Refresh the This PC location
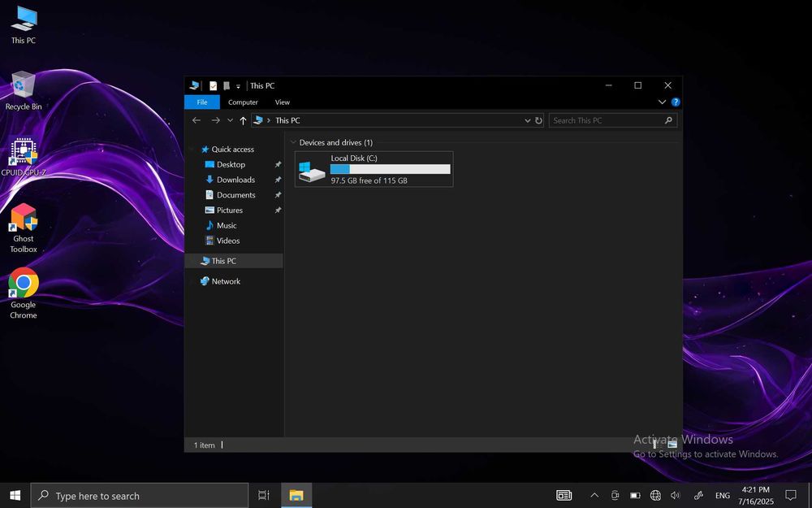Image resolution: width=812 pixels, height=508 pixels. click(538, 120)
